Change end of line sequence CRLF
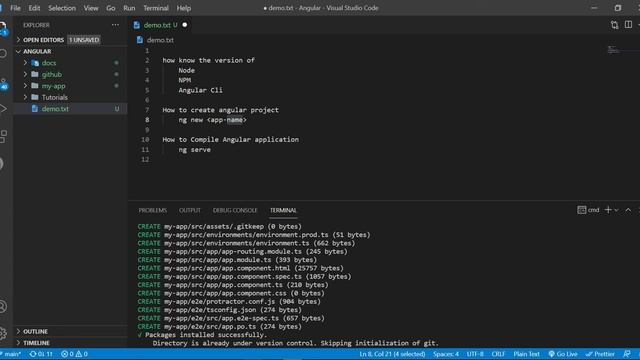Viewport: 640px width, 360px height. coord(498,354)
